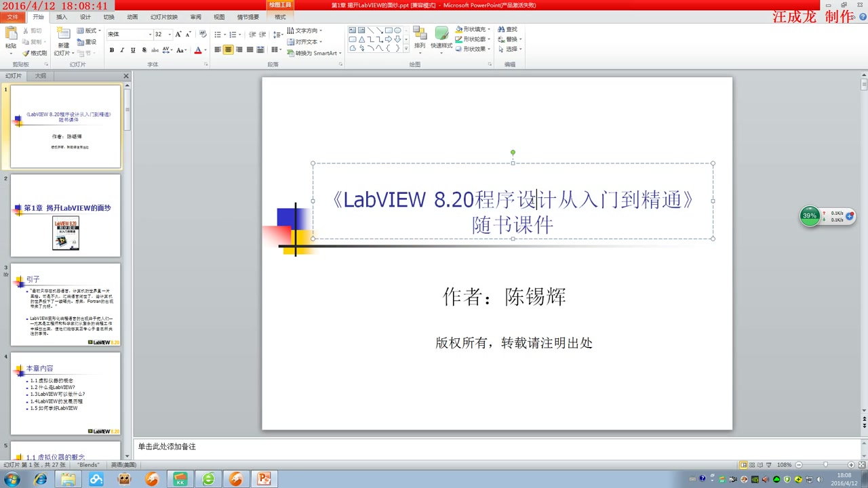Open Windows Start menu
The width and height of the screenshot is (868, 488).
(12, 479)
